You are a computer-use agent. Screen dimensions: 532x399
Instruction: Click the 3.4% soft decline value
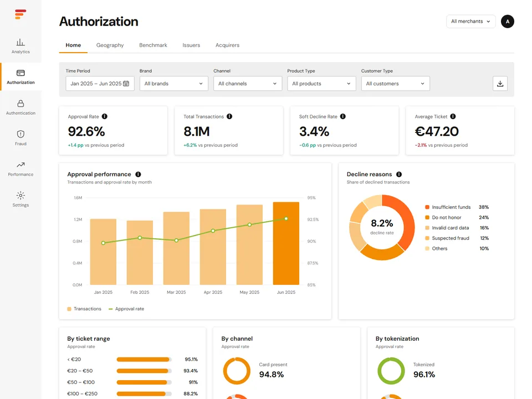click(314, 132)
